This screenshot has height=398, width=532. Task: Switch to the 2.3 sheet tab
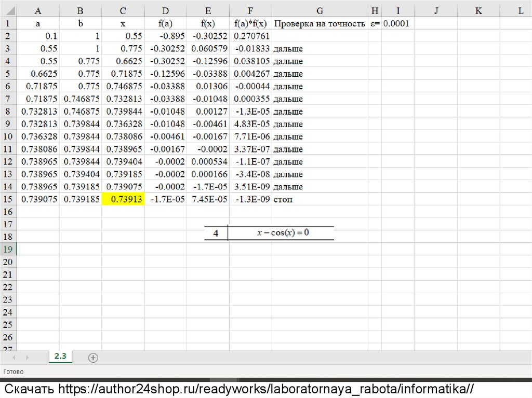coord(60,356)
